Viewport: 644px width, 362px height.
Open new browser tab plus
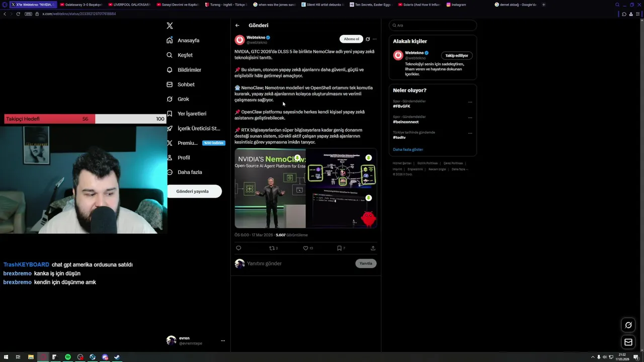tap(543, 5)
